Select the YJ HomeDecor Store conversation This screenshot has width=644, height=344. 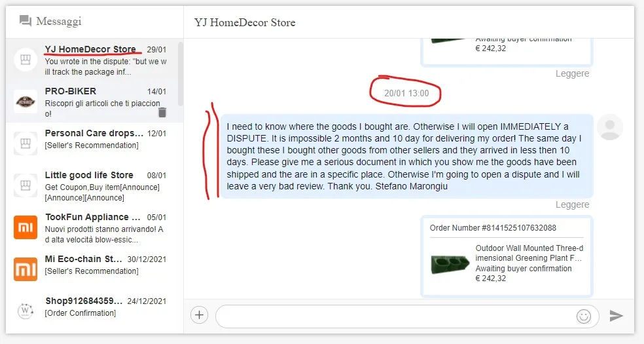pyautogui.click(x=94, y=60)
